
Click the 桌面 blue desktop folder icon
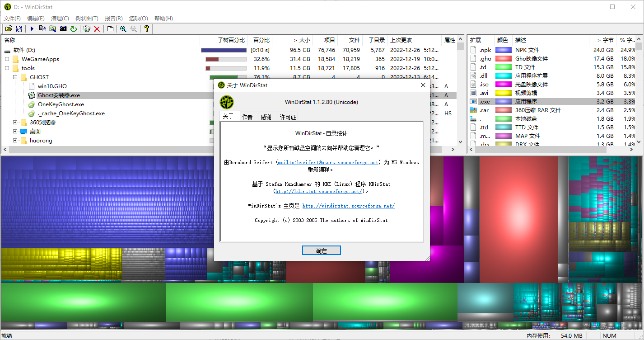coord(23,132)
